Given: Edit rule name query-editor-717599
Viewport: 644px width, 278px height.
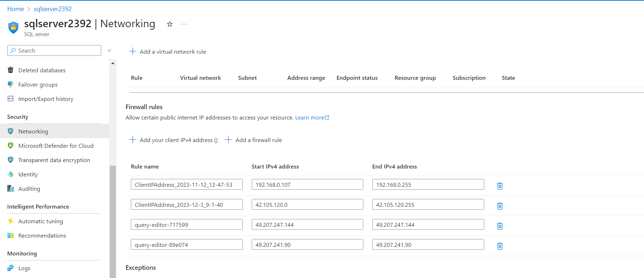Looking at the screenshot, I should pyautogui.click(x=187, y=225).
